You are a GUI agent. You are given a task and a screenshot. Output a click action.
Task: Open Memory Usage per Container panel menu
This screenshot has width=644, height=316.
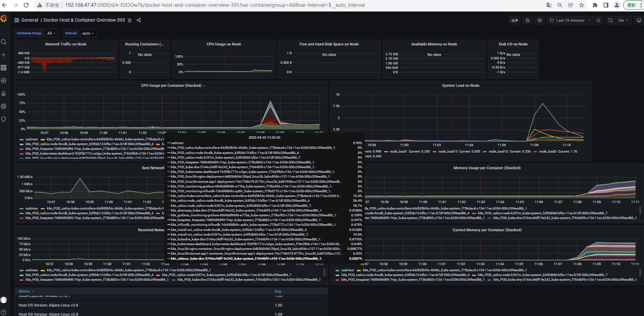(487, 168)
